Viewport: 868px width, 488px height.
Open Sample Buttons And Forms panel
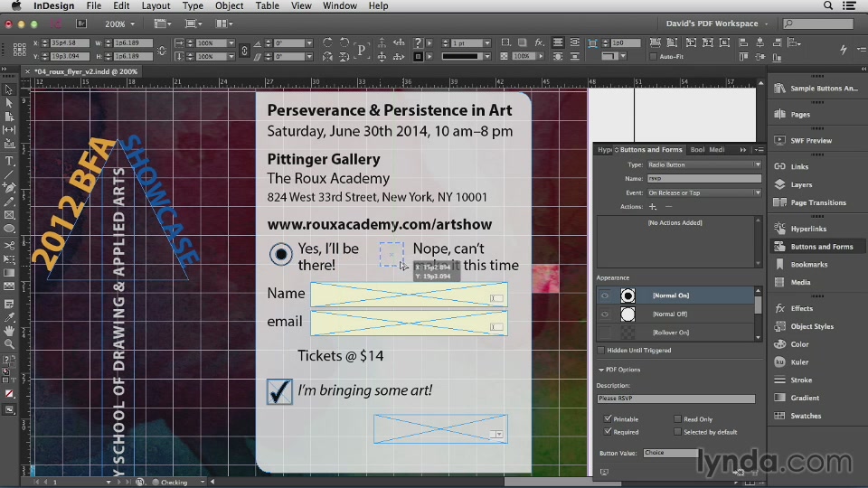point(816,89)
